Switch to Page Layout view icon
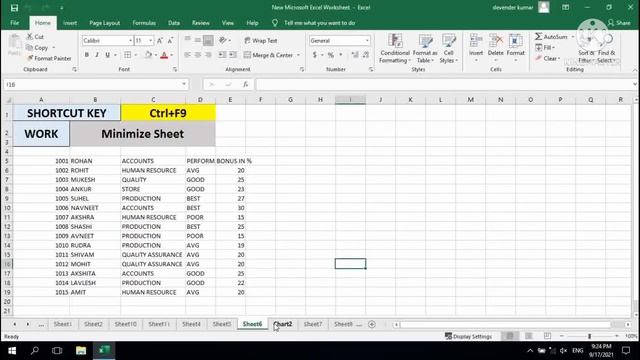This screenshot has height=360, width=640. (529, 336)
